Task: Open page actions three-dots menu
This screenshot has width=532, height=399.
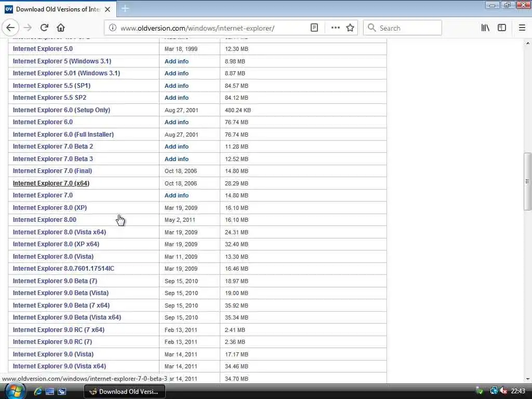Action: tap(335, 28)
